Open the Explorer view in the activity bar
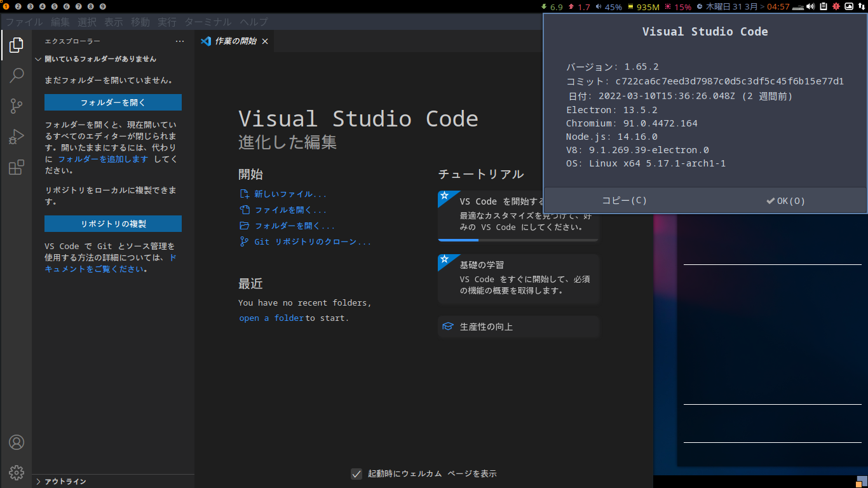Screen dimensions: 868x488 17,45
